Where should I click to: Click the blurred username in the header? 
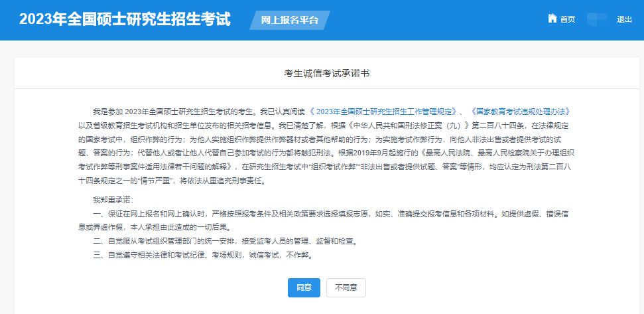(596, 19)
